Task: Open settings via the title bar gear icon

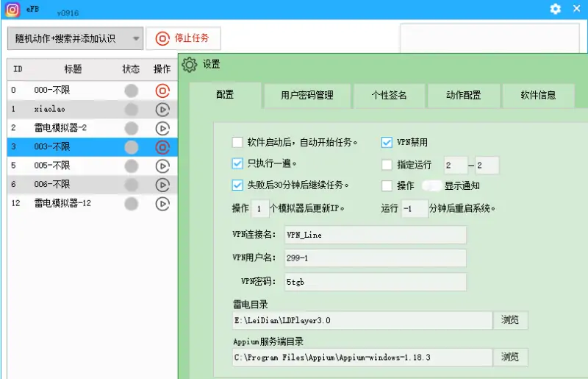Action: (x=556, y=9)
